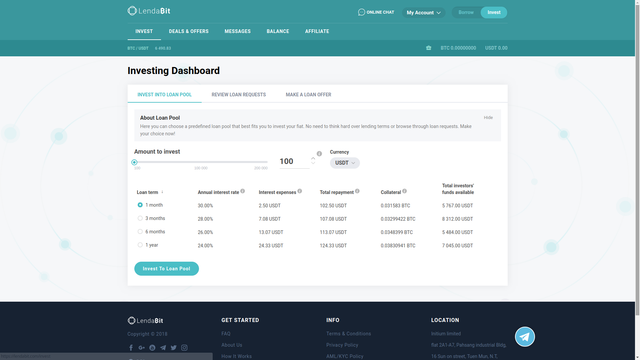640x360 pixels.
Task: Switch to Make A Loan Offer tab
Action: [x=309, y=94]
